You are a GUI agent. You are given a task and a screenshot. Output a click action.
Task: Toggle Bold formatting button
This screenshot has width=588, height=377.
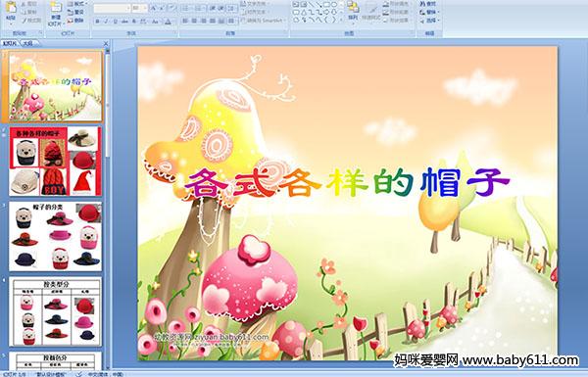(x=97, y=22)
